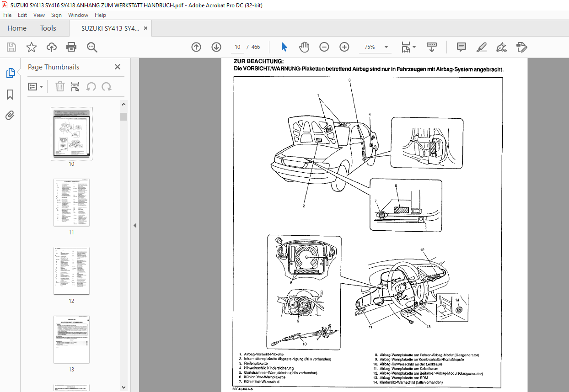Switch to the Home tab
The width and height of the screenshot is (569, 392).
17,28
